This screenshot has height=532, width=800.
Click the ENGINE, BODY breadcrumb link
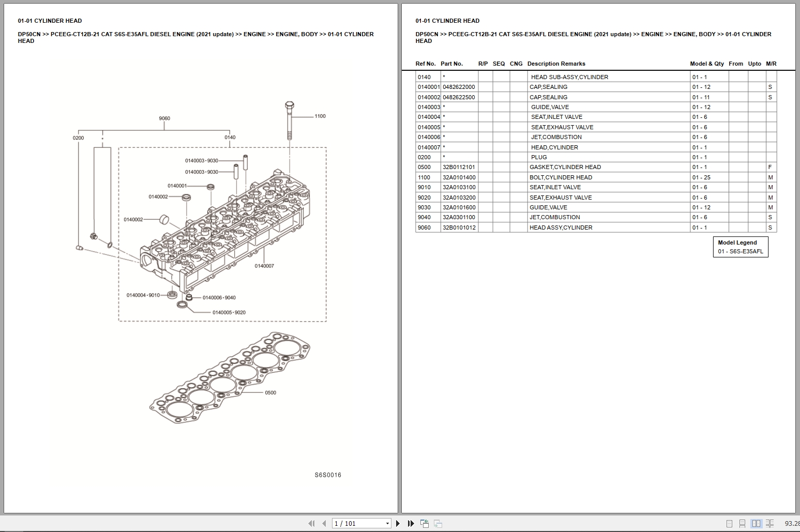(x=693, y=34)
